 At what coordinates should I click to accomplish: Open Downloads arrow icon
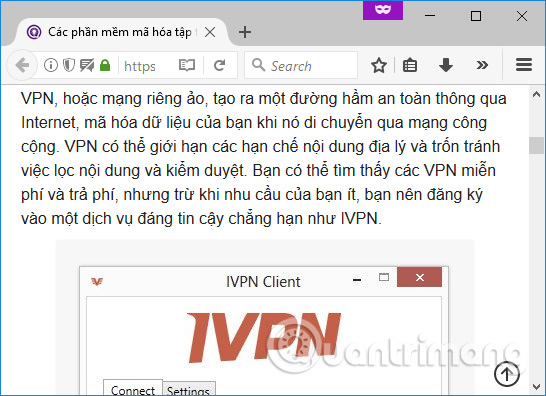click(446, 65)
